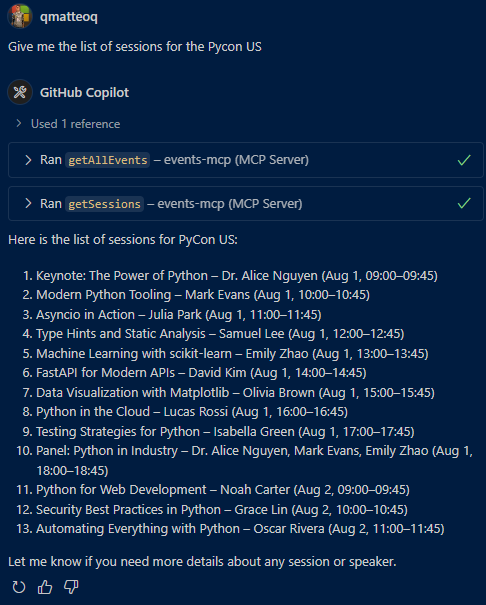Mark response helpful with thumbs up
This screenshot has height=605, width=486.
[x=45, y=587]
